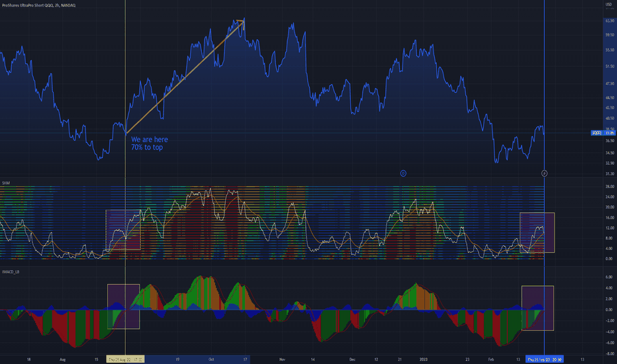Click the SQQQ current price label

pyautogui.click(x=603, y=133)
